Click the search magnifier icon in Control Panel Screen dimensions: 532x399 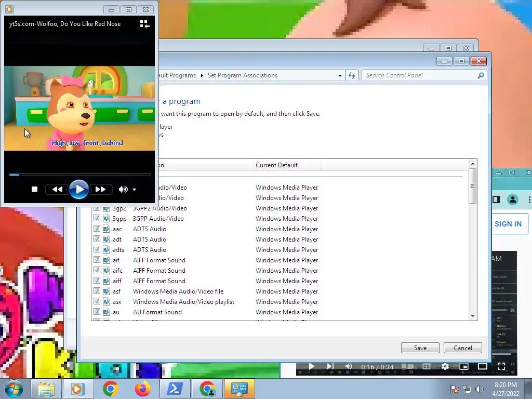tap(481, 75)
